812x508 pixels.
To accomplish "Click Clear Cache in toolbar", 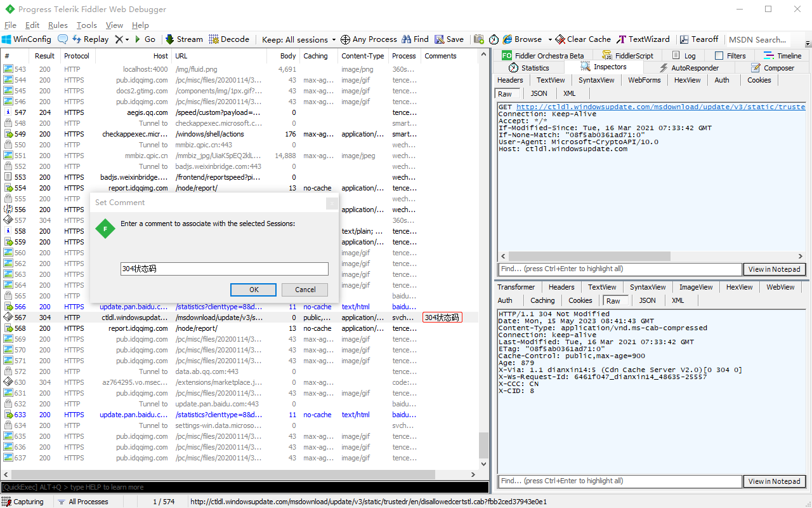I will click(x=583, y=39).
